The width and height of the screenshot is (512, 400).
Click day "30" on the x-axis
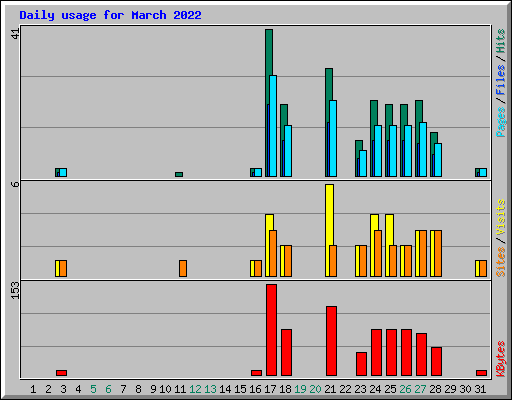coord(465,389)
